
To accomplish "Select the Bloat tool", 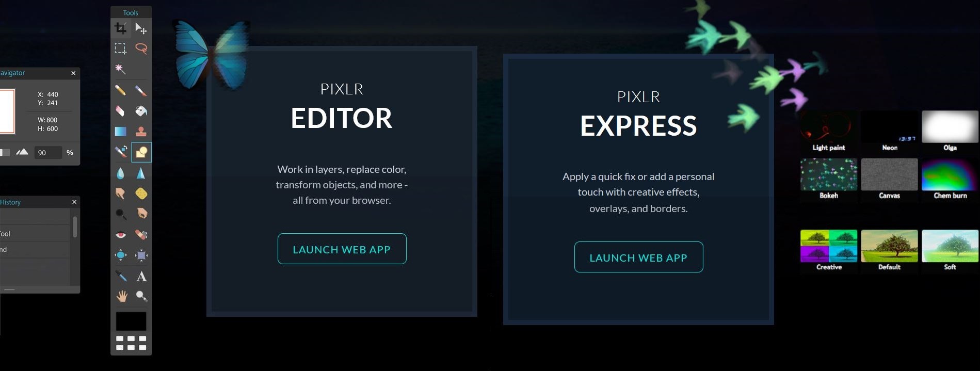I will click(120, 255).
